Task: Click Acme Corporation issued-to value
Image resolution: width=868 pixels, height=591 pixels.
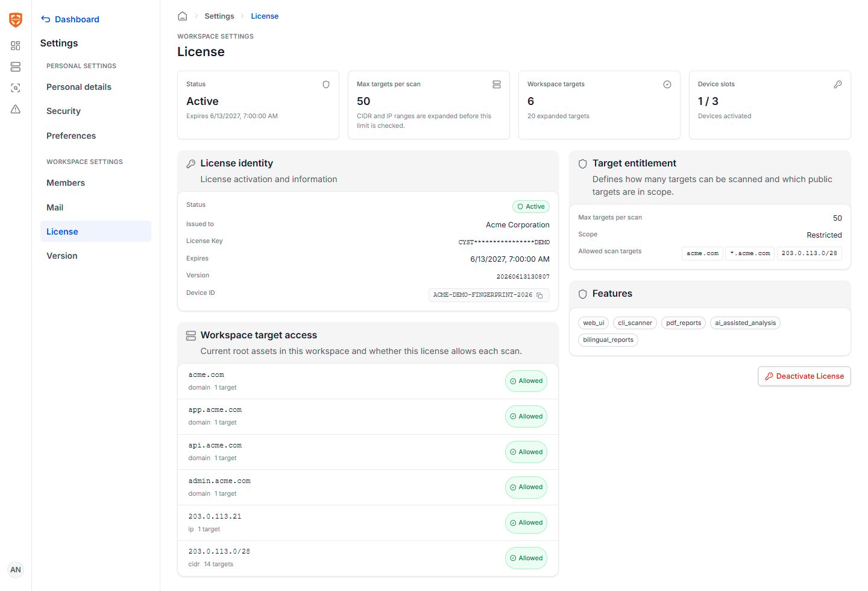Action: point(518,225)
